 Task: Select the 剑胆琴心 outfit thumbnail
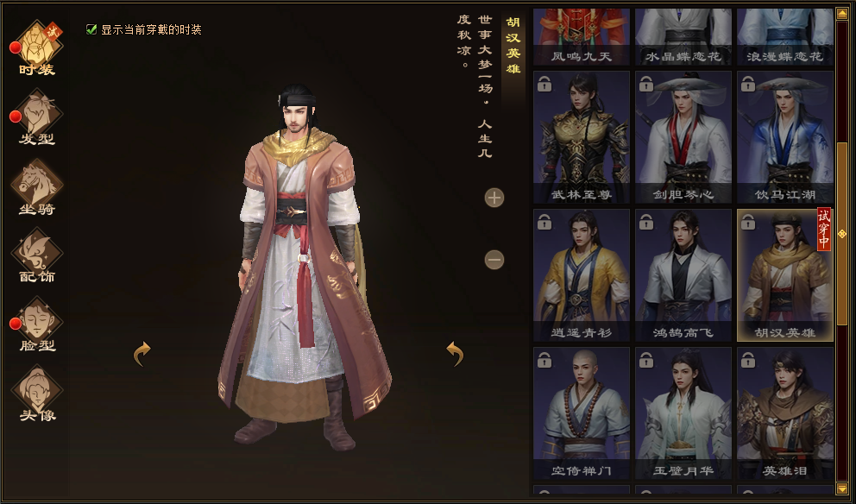(x=683, y=137)
